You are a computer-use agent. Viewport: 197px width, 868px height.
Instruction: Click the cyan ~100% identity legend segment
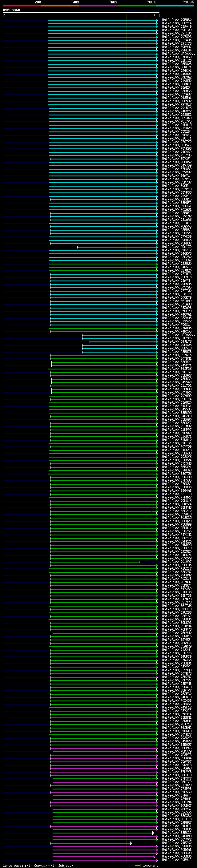[175, 6]
